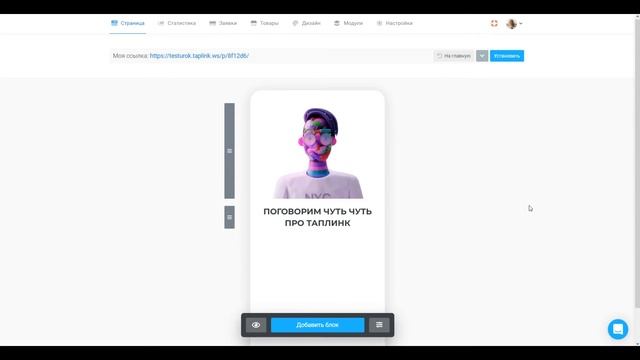Screen dimensions: 640x360
Task: Toggle the page preview eye icon
Action: coord(256,325)
